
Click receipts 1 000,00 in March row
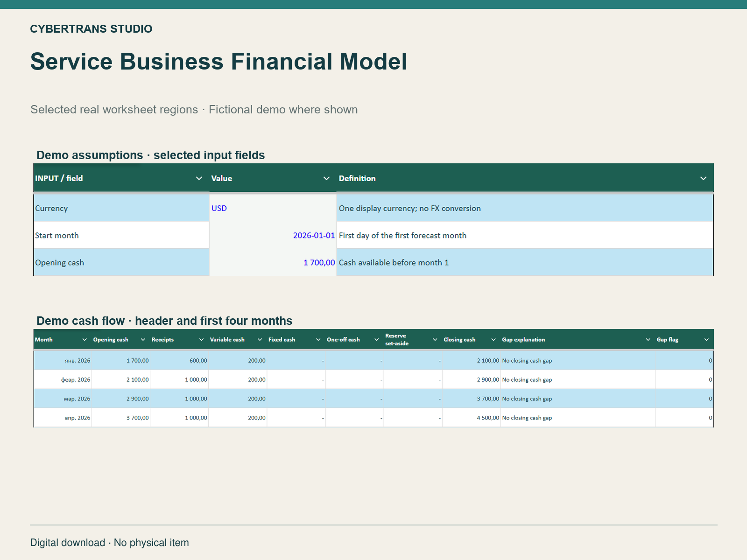(x=179, y=399)
